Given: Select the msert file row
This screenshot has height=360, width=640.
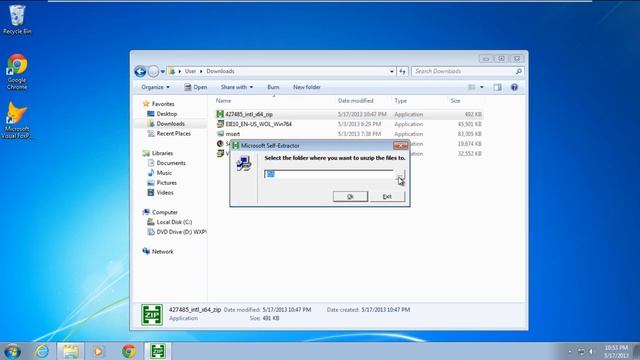Looking at the screenshot, I should (349, 134).
